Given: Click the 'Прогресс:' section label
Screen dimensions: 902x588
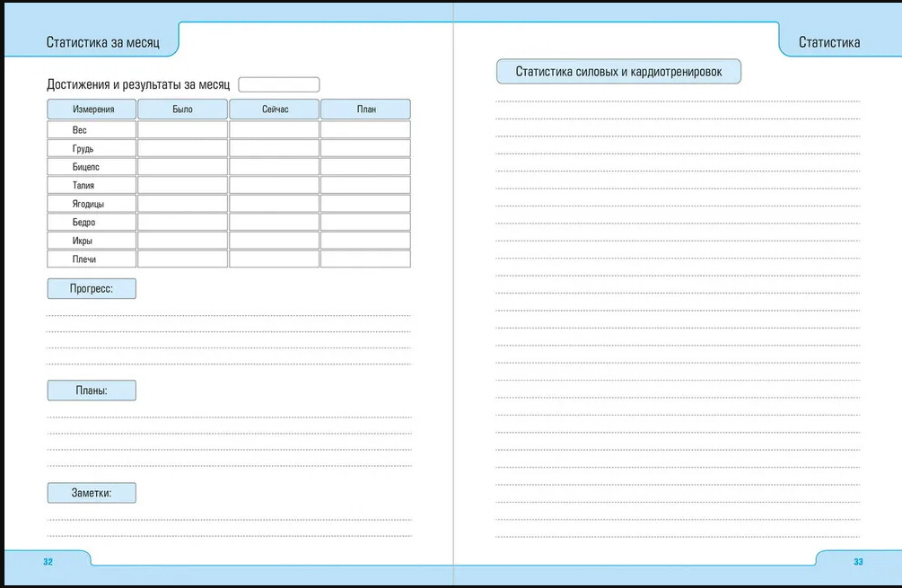Looking at the screenshot, I should pyautogui.click(x=92, y=288).
